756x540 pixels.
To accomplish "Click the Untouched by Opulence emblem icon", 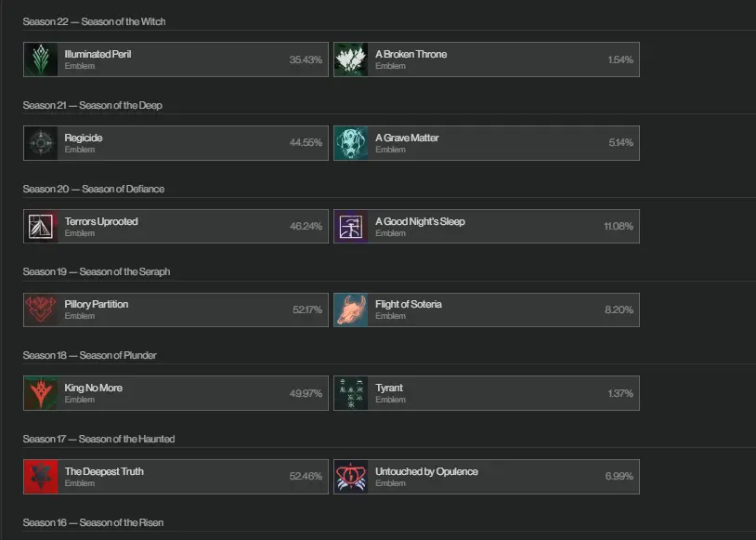I will coord(351,477).
